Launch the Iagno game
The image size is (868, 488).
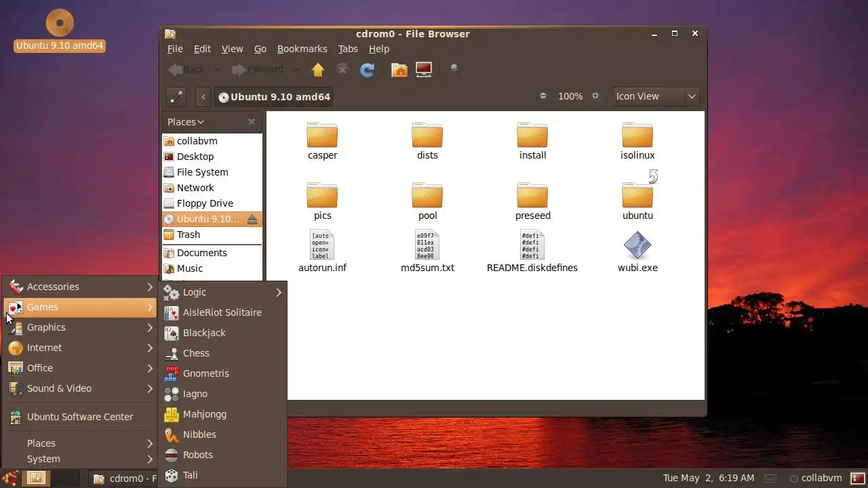[222, 394]
